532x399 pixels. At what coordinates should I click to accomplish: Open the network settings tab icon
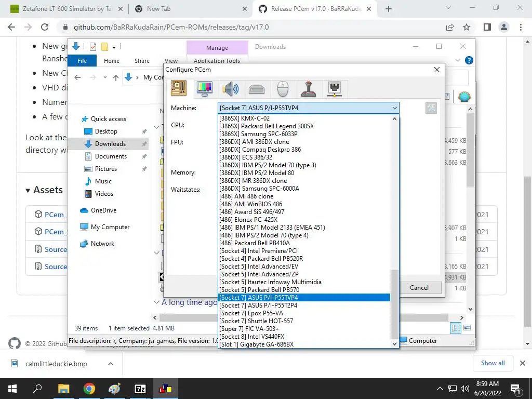point(335,89)
